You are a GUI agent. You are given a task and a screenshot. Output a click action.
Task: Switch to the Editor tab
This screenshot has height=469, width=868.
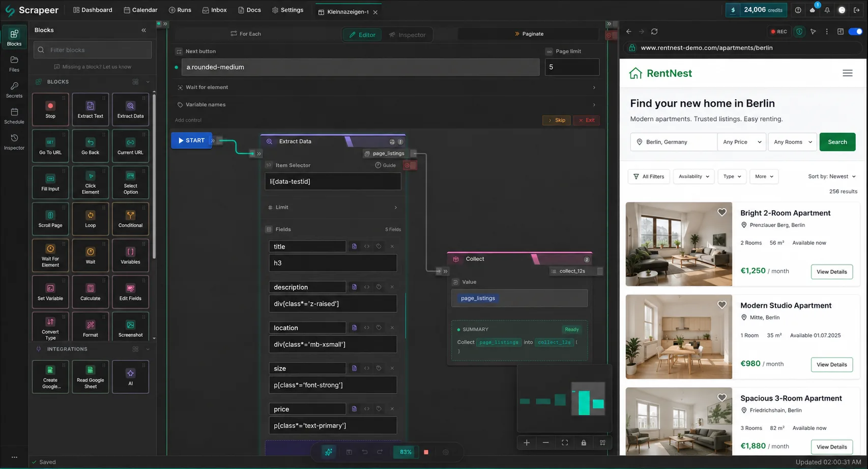[362, 35]
